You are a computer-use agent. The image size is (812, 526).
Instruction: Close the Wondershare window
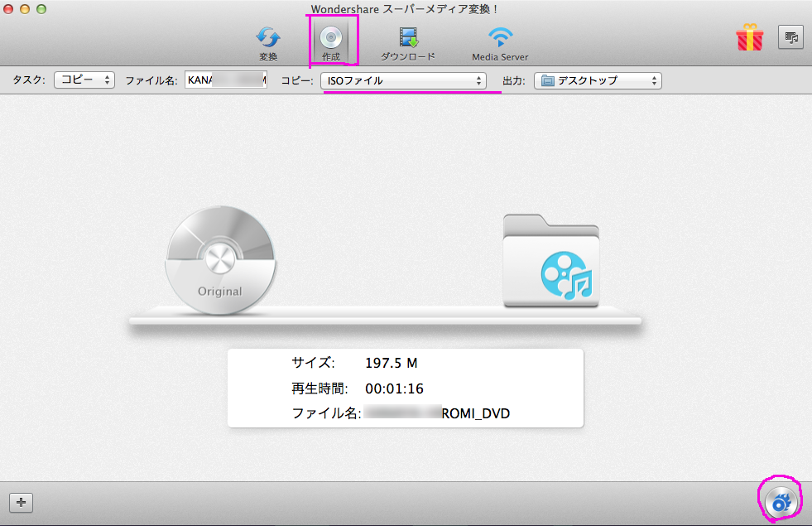point(8,9)
